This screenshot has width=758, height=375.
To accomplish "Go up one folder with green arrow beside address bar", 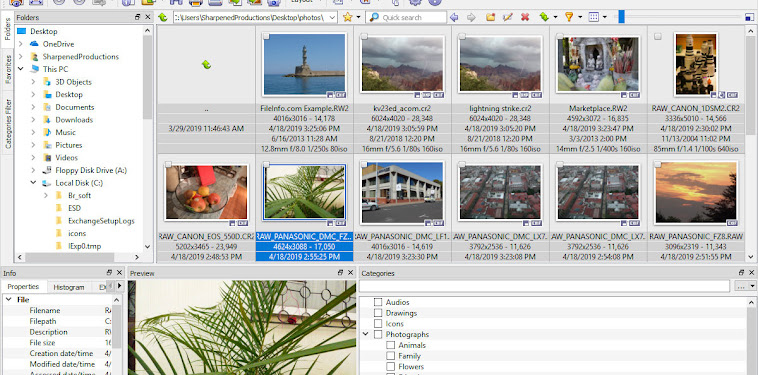I will click(163, 17).
